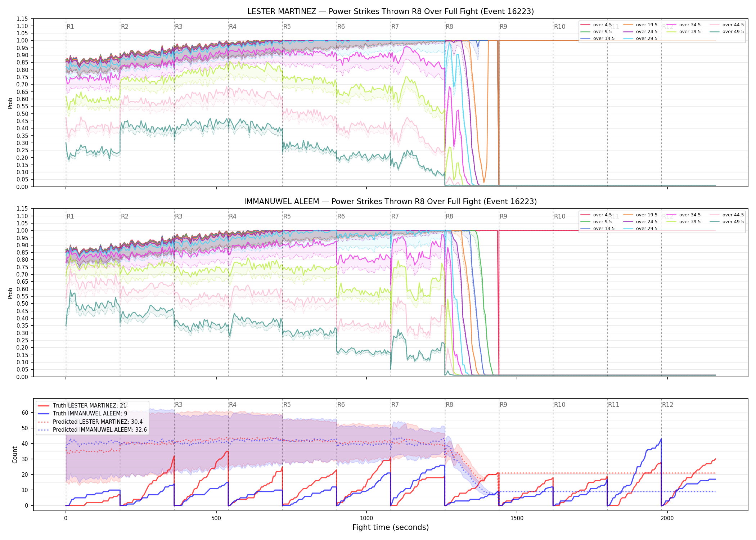Click the R10 marker in Aleem chart
This screenshot has width=756, height=540.
(x=559, y=216)
